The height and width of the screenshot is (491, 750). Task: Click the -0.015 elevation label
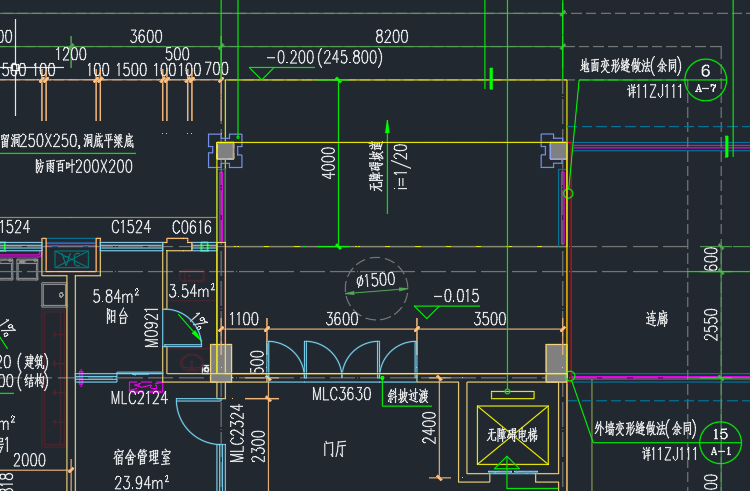tap(456, 296)
